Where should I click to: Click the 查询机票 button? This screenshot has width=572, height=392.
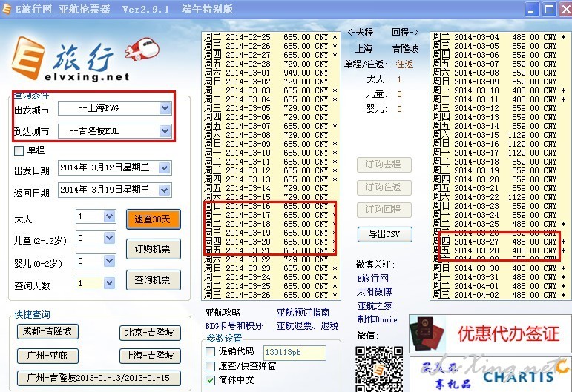point(154,280)
